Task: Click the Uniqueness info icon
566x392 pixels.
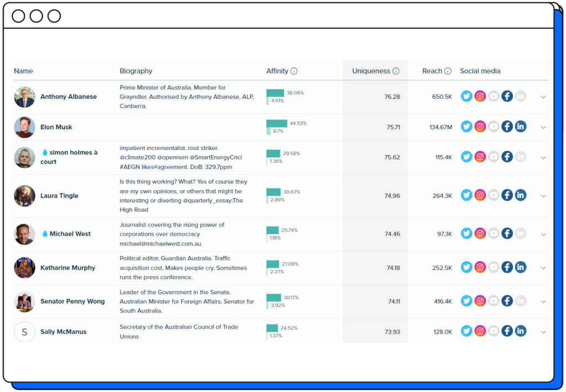Action: click(396, 71)
